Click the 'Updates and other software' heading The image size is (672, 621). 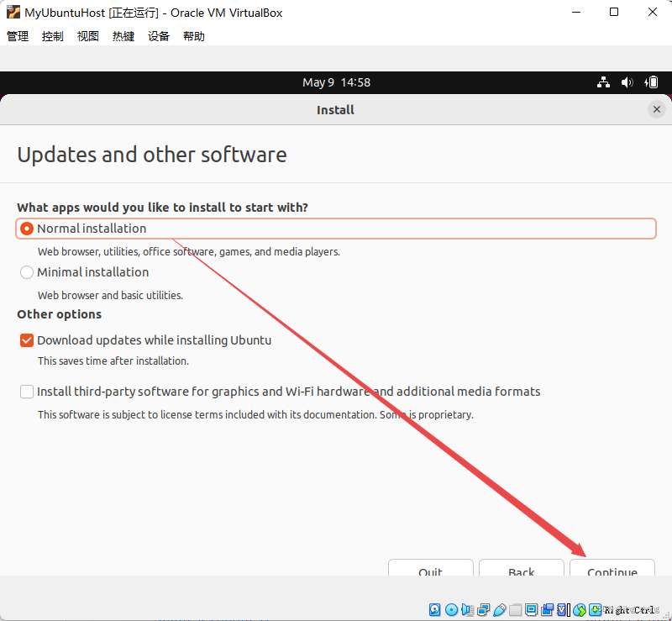point(152,155)
